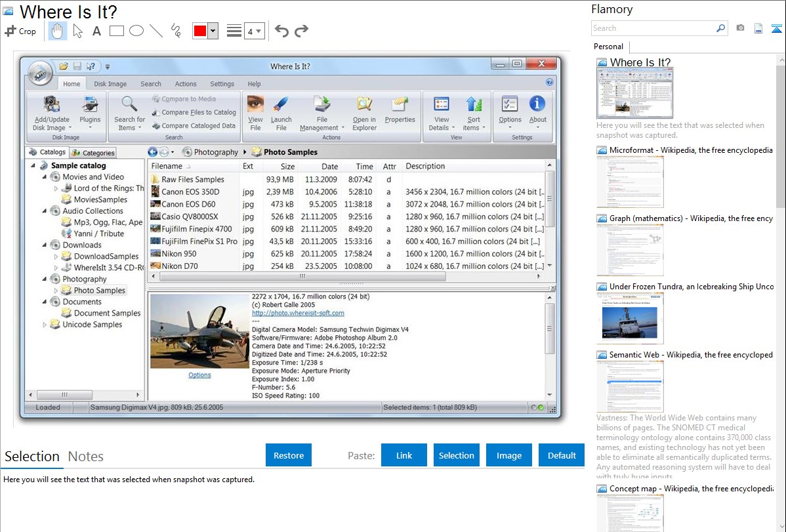Click the Flamory search field
786x532 pixels.
point(653,28)
